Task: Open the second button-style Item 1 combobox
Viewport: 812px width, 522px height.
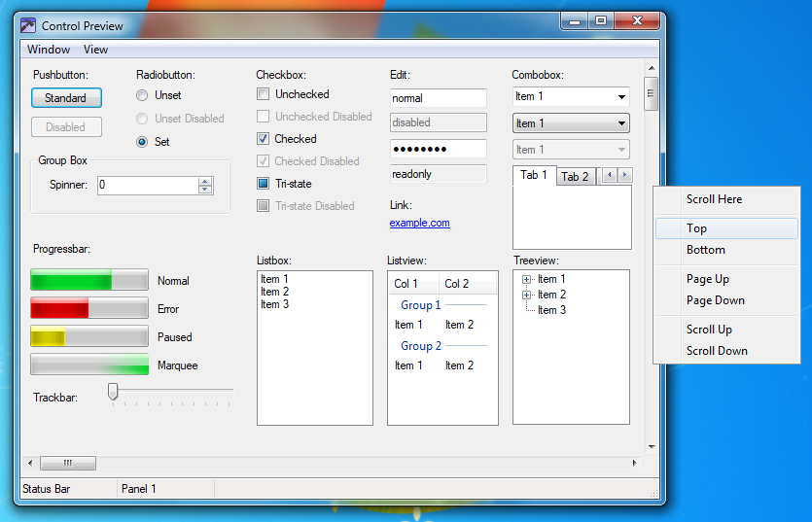Action: (571, 123)
